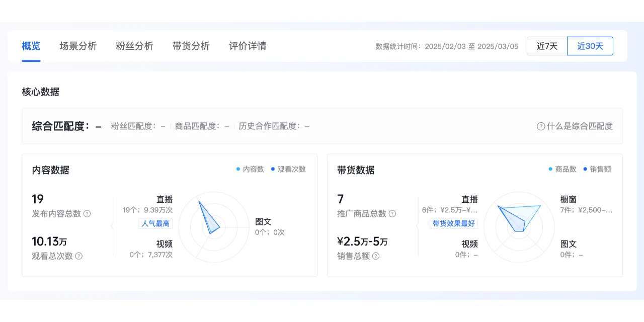Select the 近7天 date range
Viewport: 644px width, 322px height.
[547, 46]
